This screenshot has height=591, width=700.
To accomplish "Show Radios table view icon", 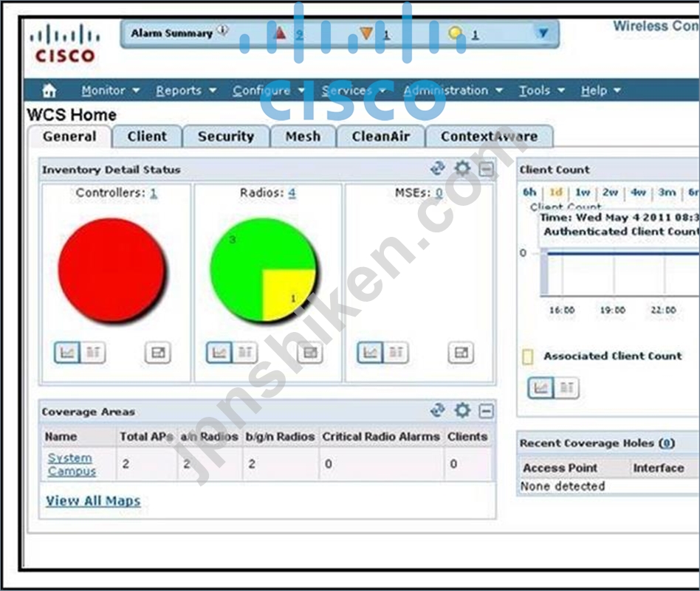I will tap(244, 353).
